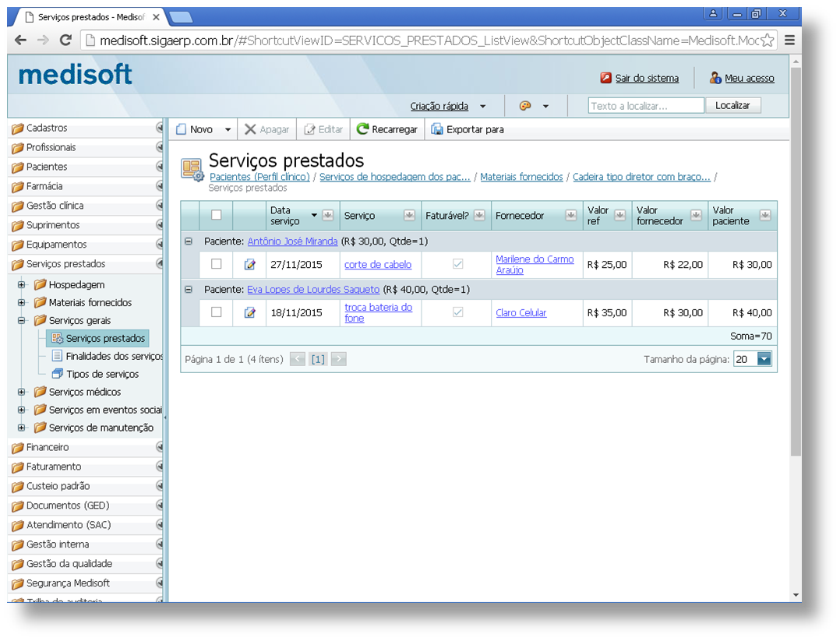This screenshot has height=641, width=840.
Task: Open filter for Valor ref column
Action: tap(619, 215)
